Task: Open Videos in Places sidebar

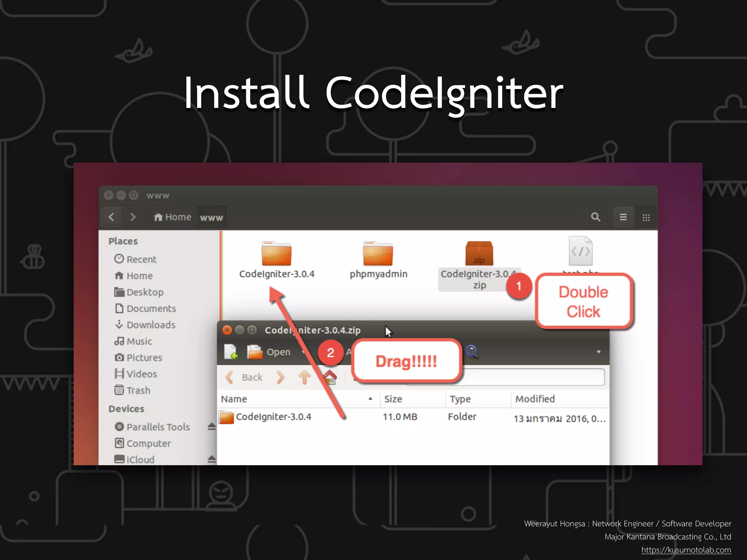Action: [136, 374]
